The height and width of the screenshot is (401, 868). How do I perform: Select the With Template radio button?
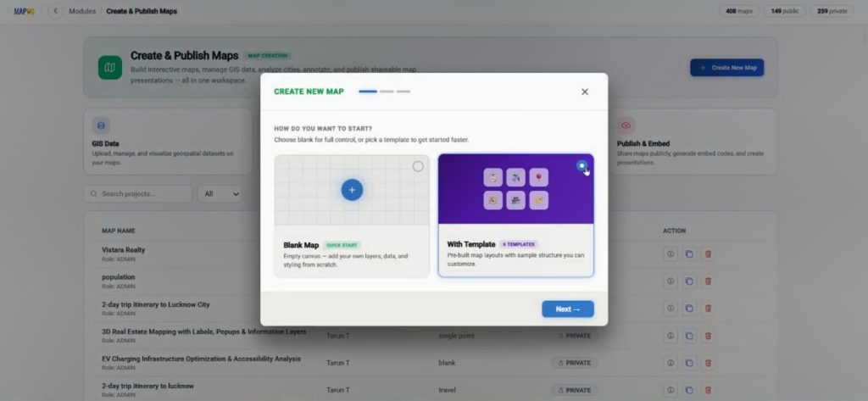click(x=581, y=165)
